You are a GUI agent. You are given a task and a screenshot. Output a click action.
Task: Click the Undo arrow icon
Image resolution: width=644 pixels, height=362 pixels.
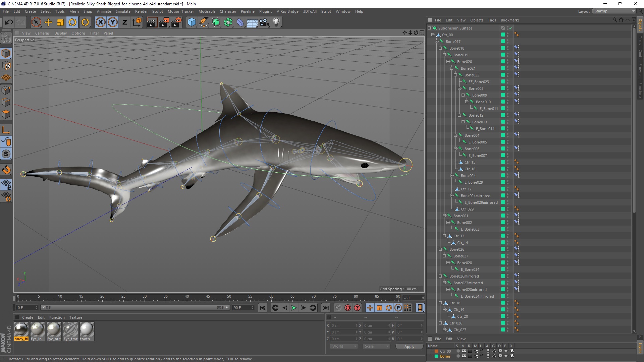9,22
